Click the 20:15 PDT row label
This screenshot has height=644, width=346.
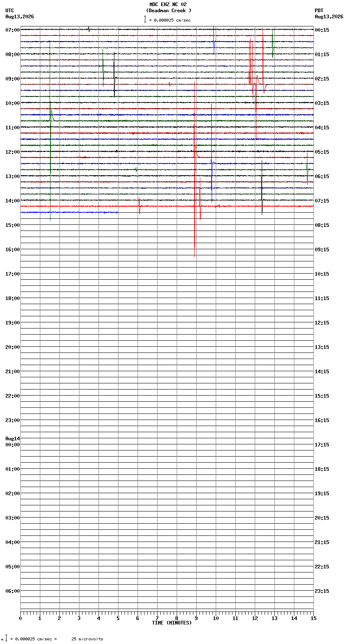coord(322,518)
